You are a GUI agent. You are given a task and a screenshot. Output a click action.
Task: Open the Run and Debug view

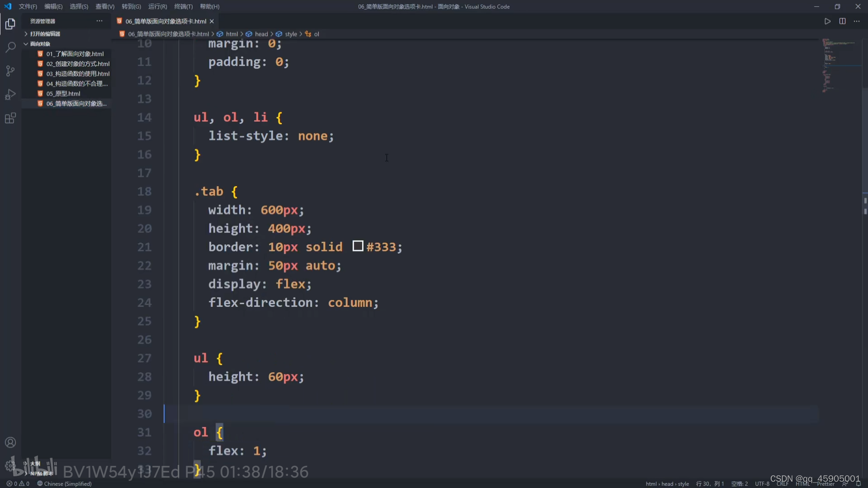point(10,94)
